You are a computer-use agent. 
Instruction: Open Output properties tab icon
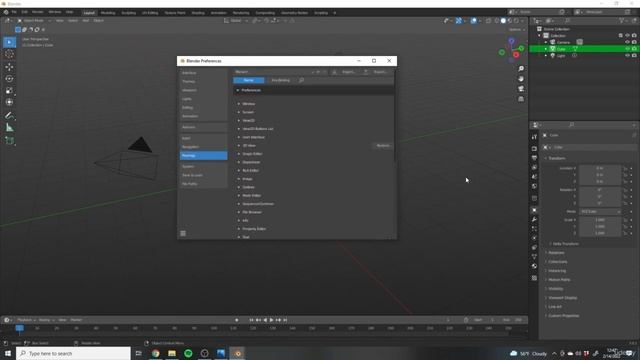point(534,158)
